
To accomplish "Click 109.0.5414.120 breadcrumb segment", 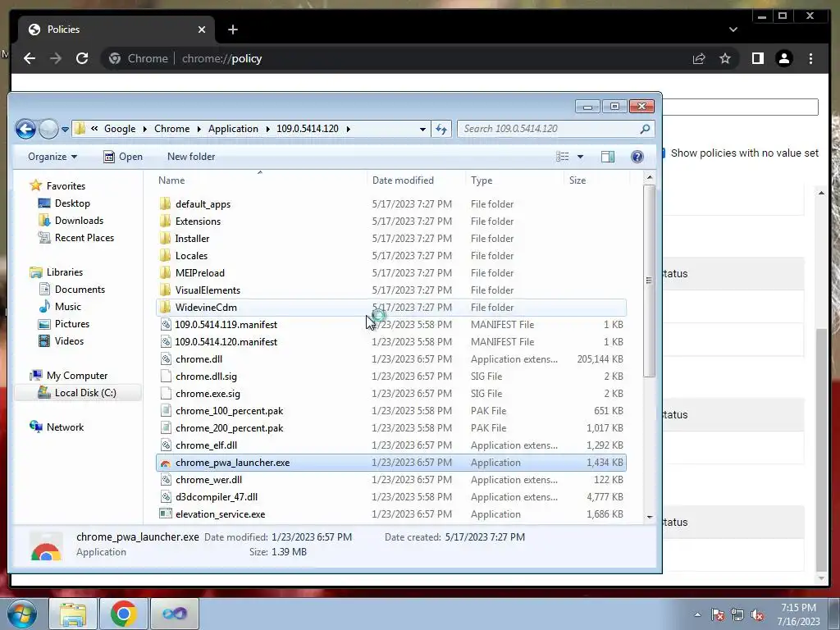I will tap(308, 129).
